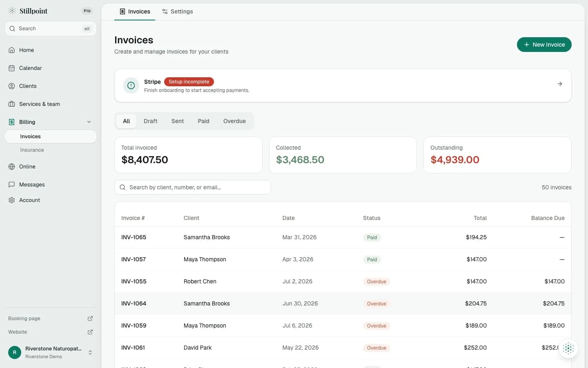Viewport: 588px width, 368px height.
Task: Click the Paid status of INV-1057
Action: [372, 259]
